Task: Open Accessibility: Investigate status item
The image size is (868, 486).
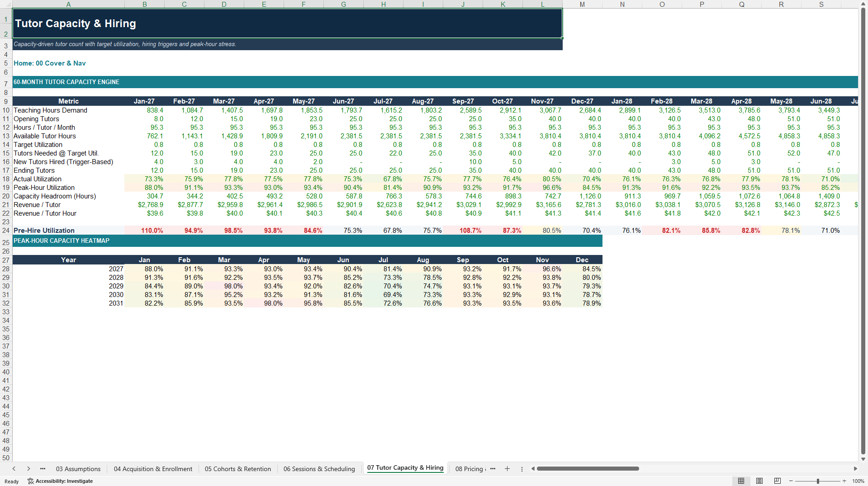Action: click(60, 481)
